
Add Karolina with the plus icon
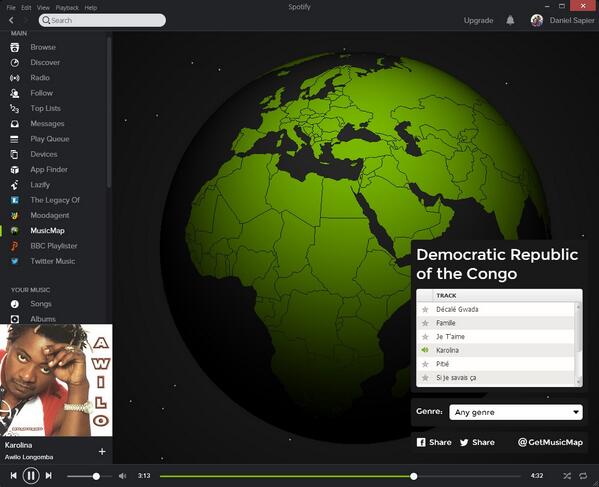(102, 451)
